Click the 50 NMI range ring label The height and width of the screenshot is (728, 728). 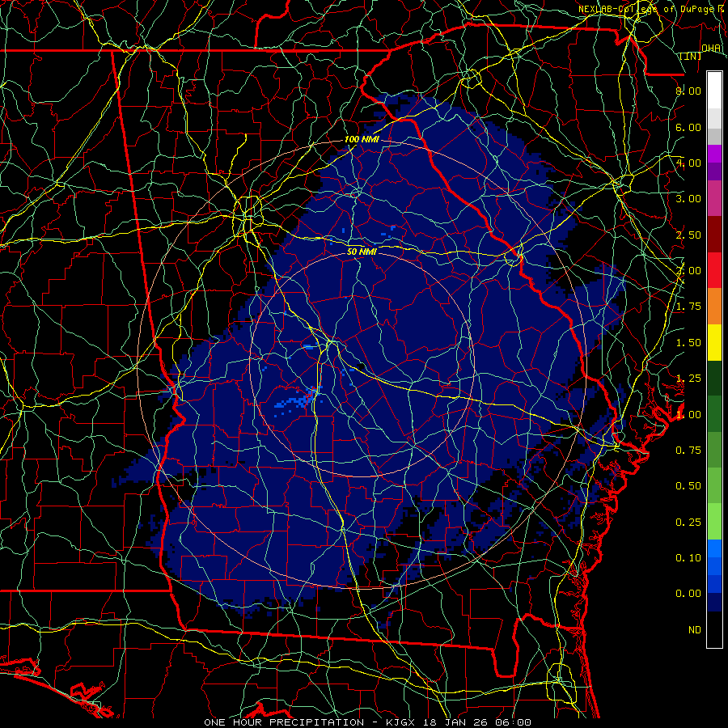click(x=362, y=252)
